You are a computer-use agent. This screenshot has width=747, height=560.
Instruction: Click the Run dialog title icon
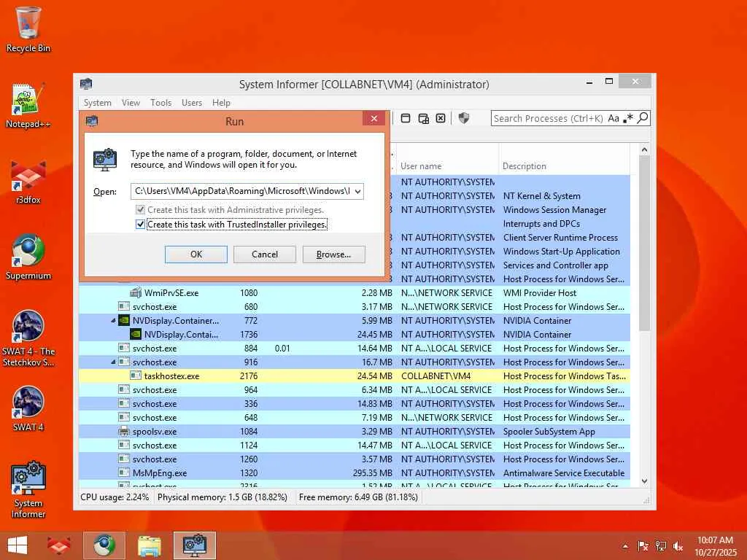click(x=92, y=121)
